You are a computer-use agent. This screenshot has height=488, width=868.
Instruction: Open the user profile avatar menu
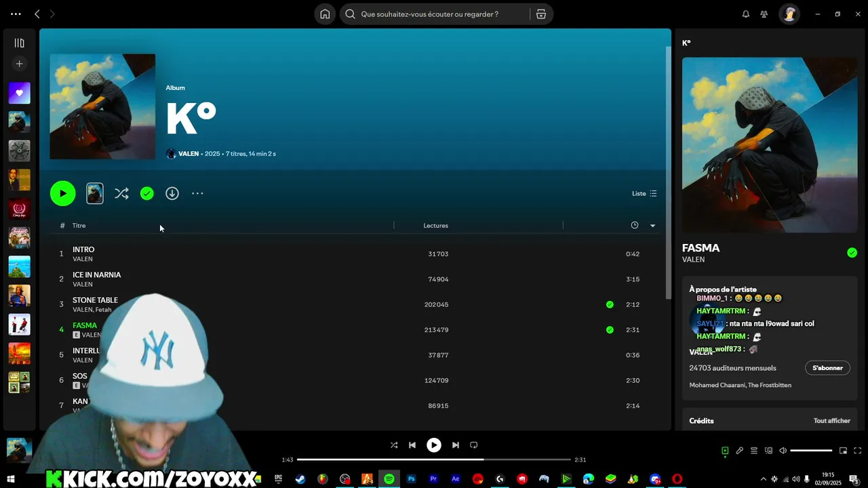(789, 14)
